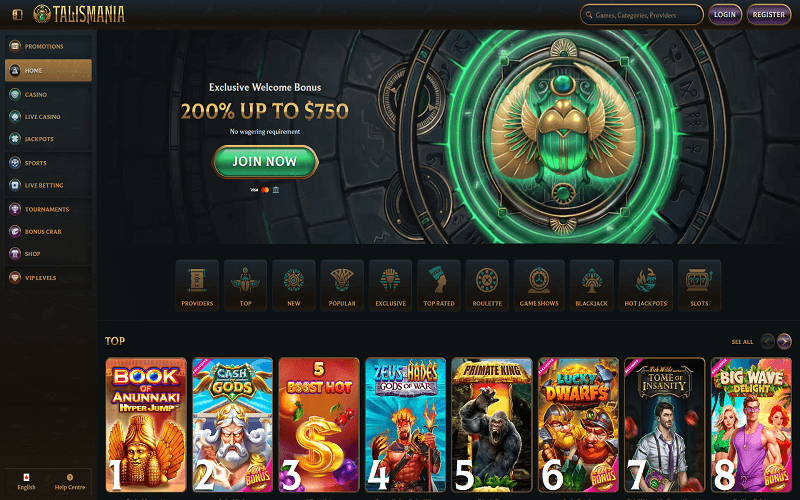
Task: Show previous games with the left arrow
Action: 767,341
